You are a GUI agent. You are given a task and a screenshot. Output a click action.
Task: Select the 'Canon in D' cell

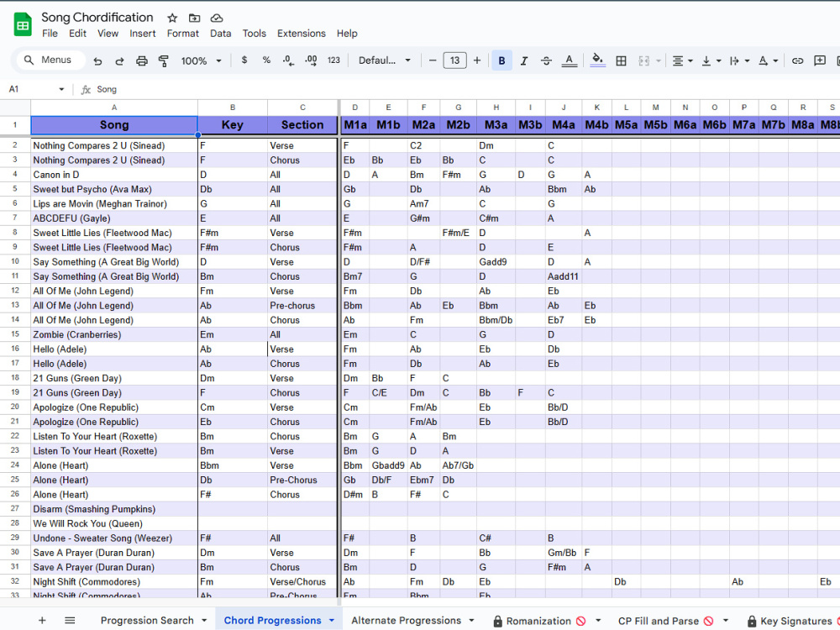click(114, 175)
